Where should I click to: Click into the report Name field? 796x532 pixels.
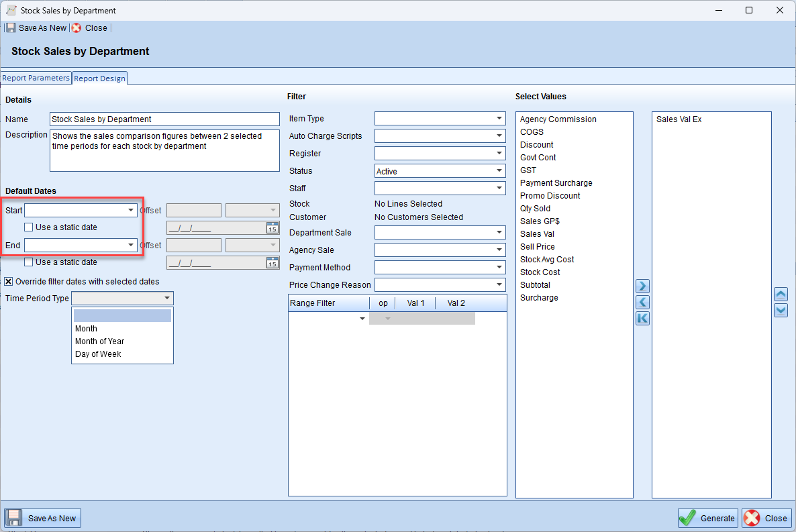[164, 119]
